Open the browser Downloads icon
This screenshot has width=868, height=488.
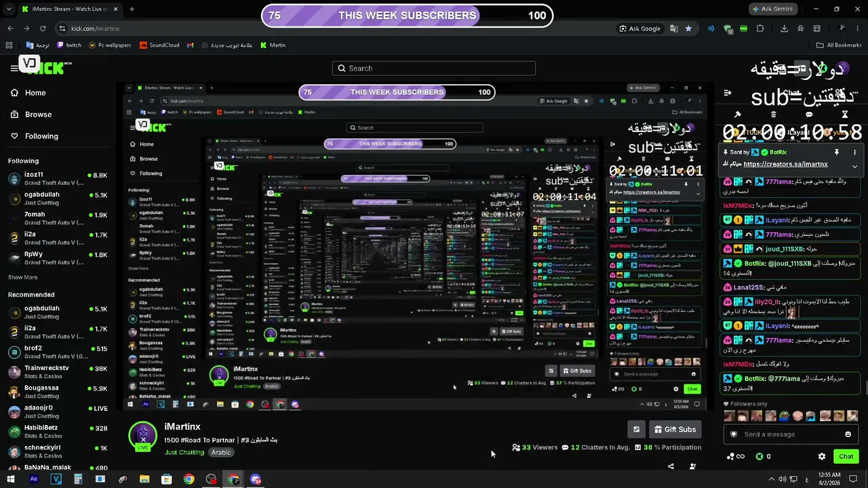785,28
